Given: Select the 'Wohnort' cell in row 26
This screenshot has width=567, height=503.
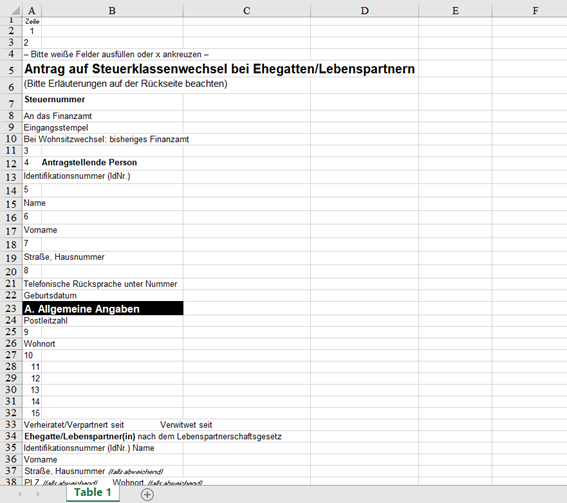Looking at the screenshot, I should click(39, 344).
